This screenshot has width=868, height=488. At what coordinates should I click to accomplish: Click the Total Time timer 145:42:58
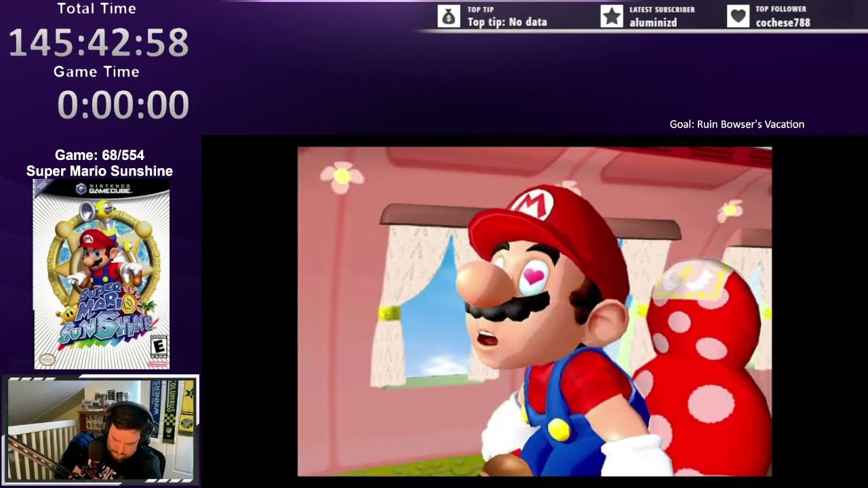coord(98,43)
